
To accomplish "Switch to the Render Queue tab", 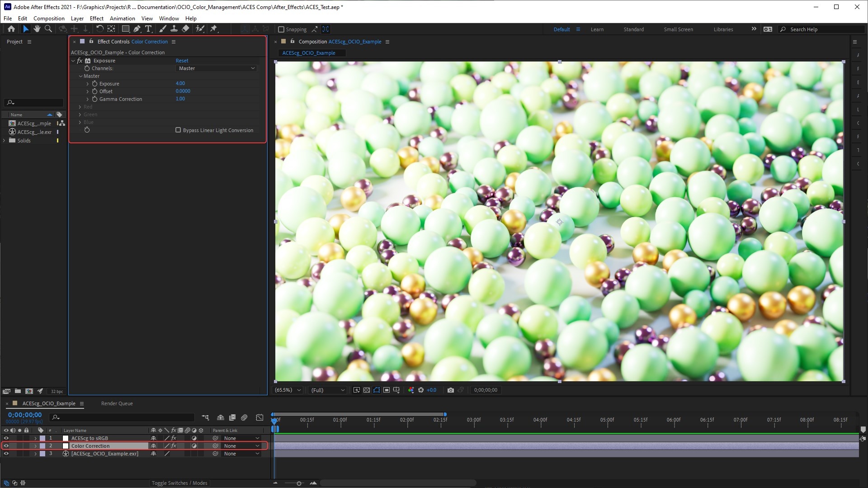I will (x=117, y=403).
